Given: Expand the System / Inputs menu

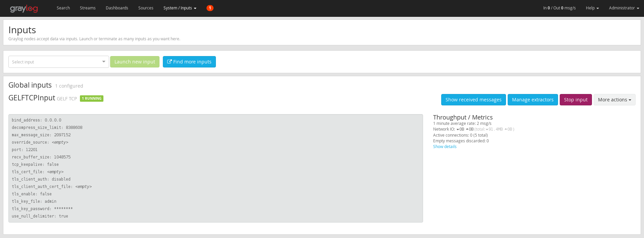Looking at the screenshot, I should click(180, 8).
